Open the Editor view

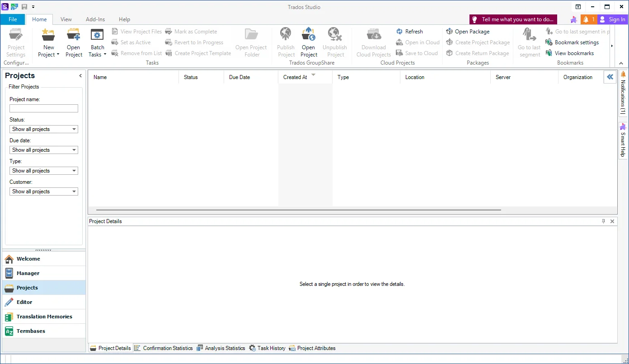[44, 302]
